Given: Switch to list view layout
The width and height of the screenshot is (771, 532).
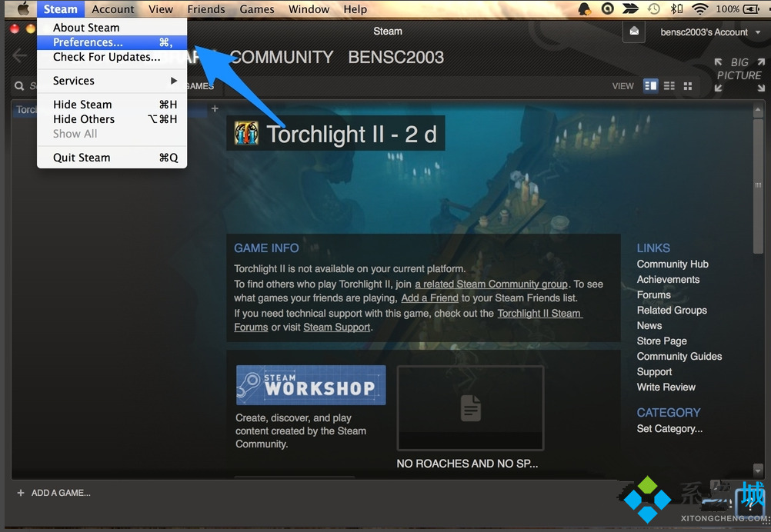Looking at the screenshot, I should 669,86.
